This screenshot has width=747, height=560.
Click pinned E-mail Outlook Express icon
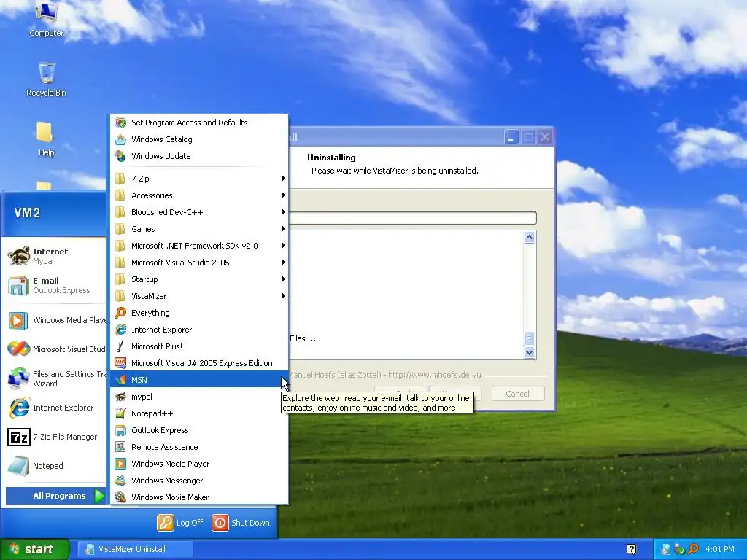[x=18, y=285]
